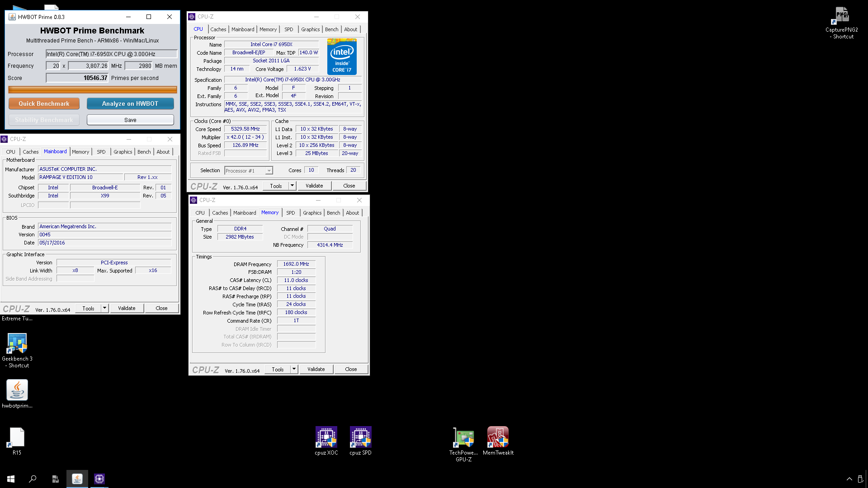The height and width of the screenshot is (488, 868).
Task: Select the tRFC value 180 clocks
Action: (x=296, y=312)
